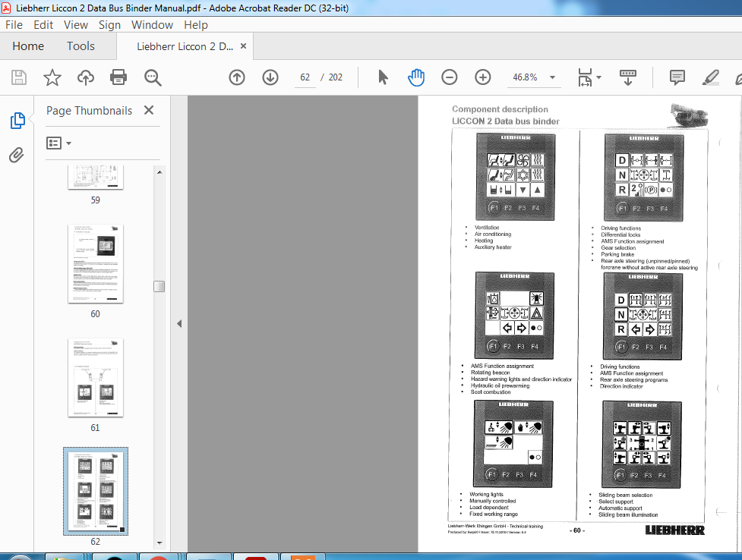742x560 pixels.
Task: Select page 61 thumbnail
Action: (96, 377)
